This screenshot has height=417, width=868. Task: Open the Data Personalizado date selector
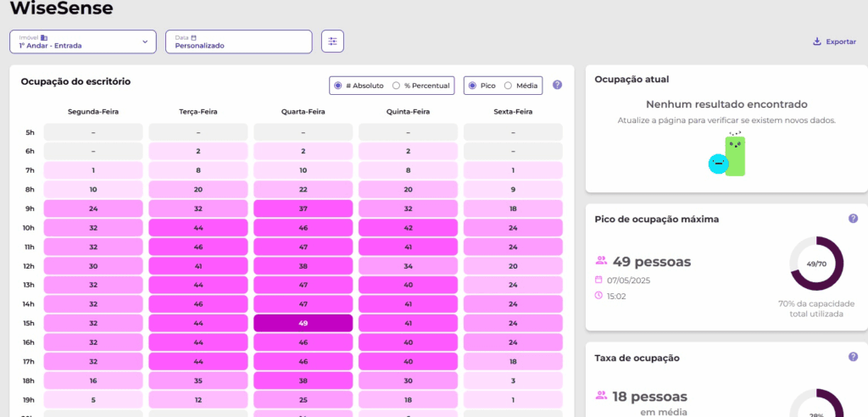coord(238,42)
